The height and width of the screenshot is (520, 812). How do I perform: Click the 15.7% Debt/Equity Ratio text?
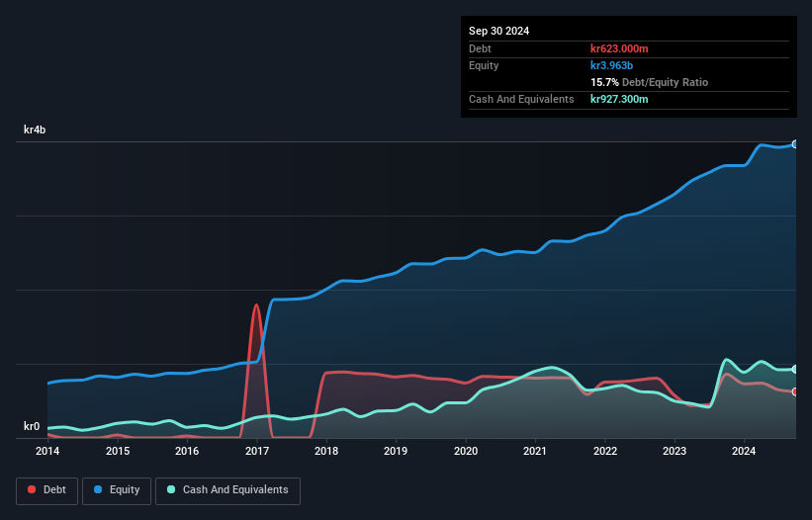tap(649, 82)
